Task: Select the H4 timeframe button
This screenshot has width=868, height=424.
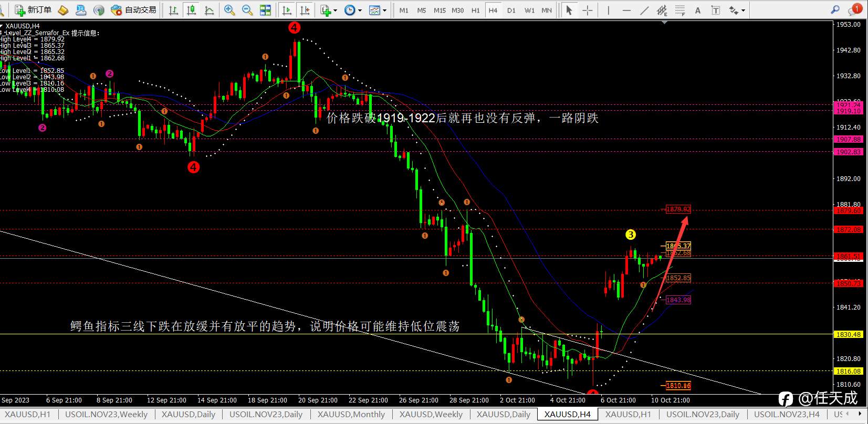Action: tap(493, 10)
